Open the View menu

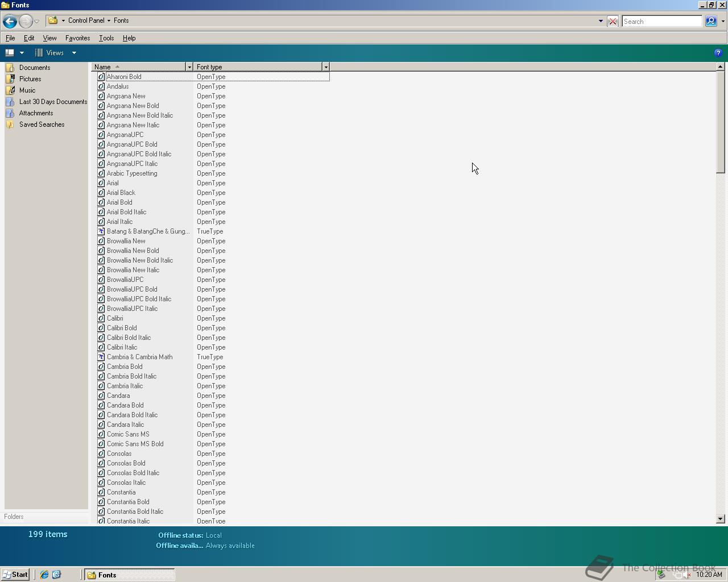click(49, 38)
